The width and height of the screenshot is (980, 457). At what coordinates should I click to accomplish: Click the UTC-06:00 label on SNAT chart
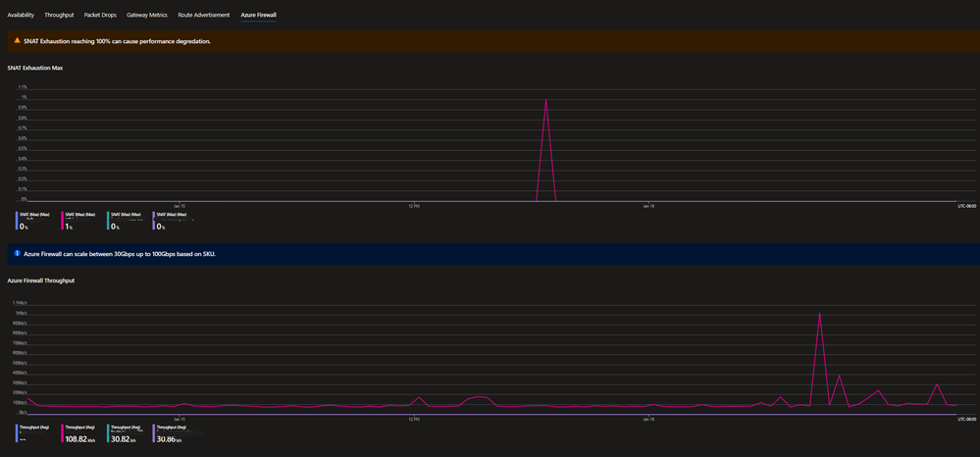(x=965, y=204)
